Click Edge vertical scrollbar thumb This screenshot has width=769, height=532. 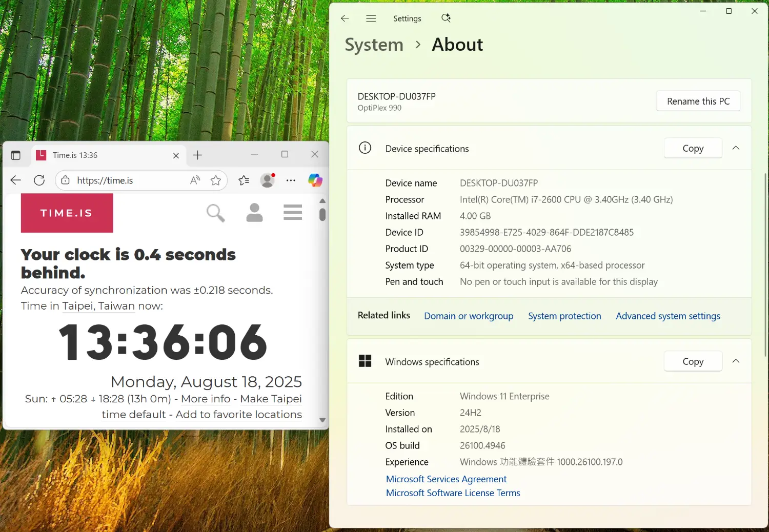tap(322, 214)
